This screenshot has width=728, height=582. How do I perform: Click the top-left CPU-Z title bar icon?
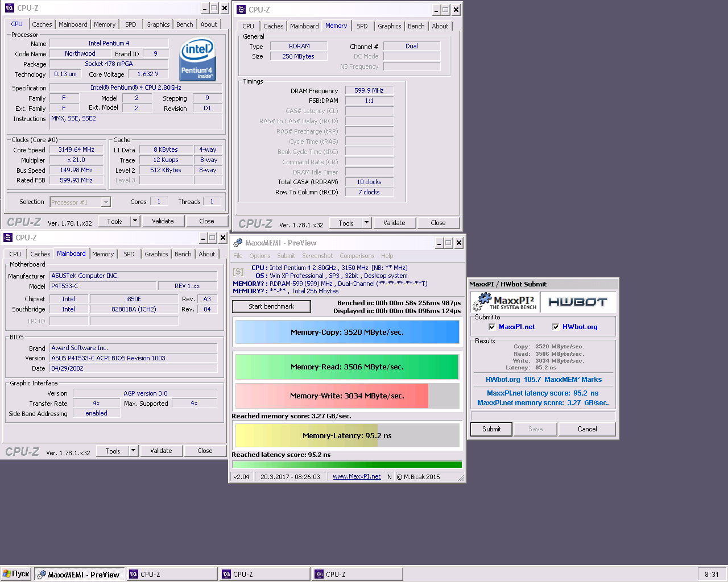(x=10, y=8)
